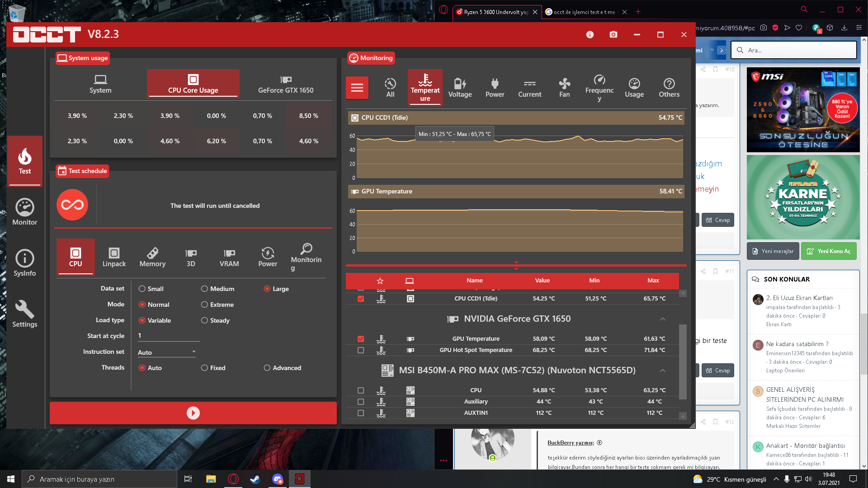Select Extreme mode radio button

[x=204, y=305]
